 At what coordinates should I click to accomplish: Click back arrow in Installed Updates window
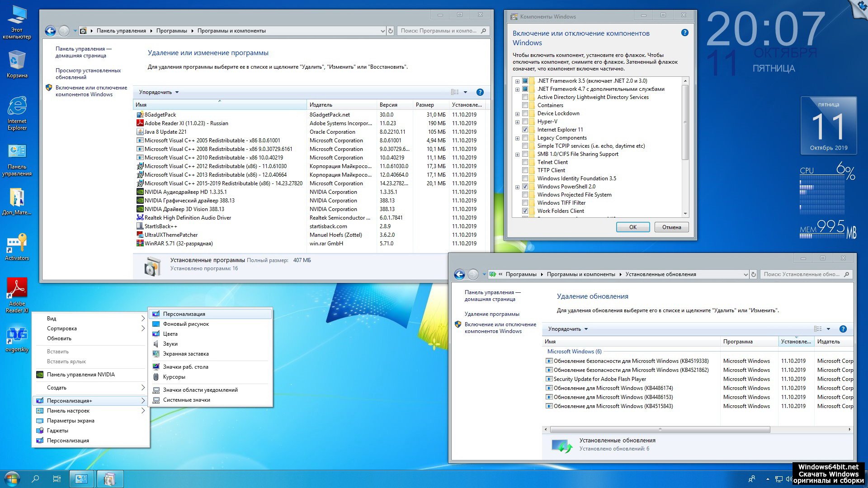coord(459,274)
